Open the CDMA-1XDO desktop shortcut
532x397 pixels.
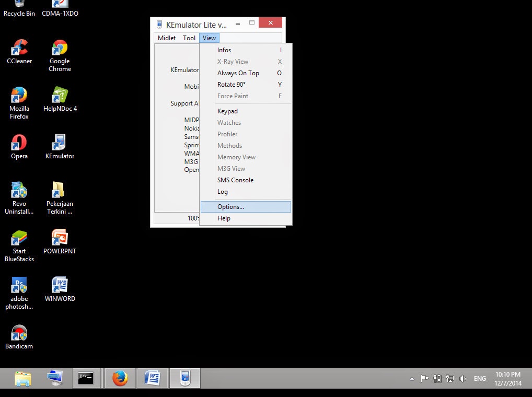pyautogui.click(x=60, y=9)
